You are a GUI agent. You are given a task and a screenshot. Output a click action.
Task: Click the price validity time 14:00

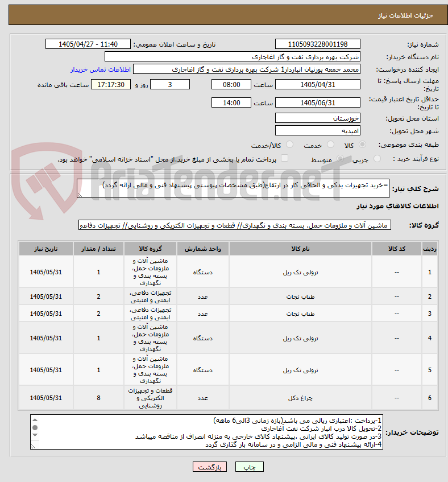coord(231,102)
